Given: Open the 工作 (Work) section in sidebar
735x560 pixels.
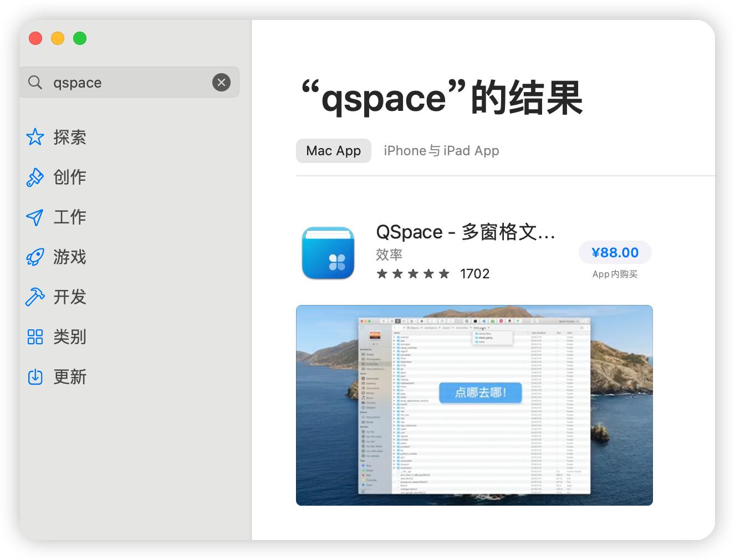Looking at the screenshot, I should (x=69, y=217).
